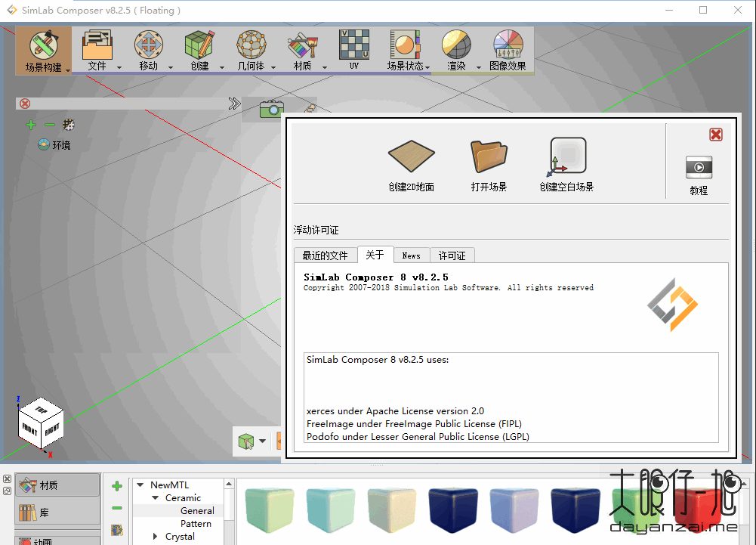Select the first dark navy blue material cube
The image size is (756, 545).
coord(452,509)
